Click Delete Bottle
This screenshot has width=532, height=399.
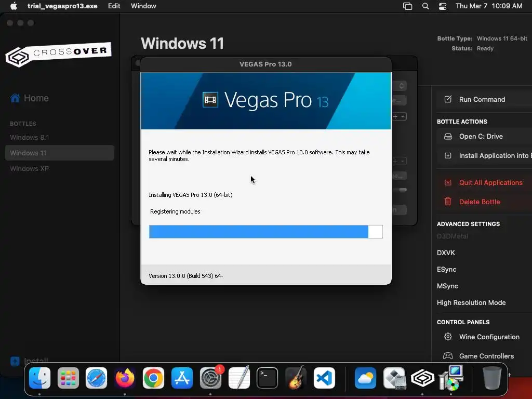[484, 202]
